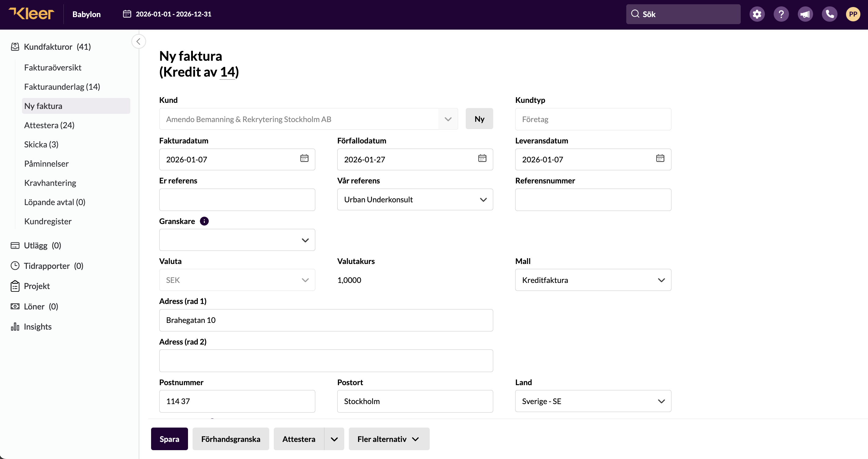The height and width of the screenshot is (459, 868).
Task: Click the Löner money icon
Action: 15,306
